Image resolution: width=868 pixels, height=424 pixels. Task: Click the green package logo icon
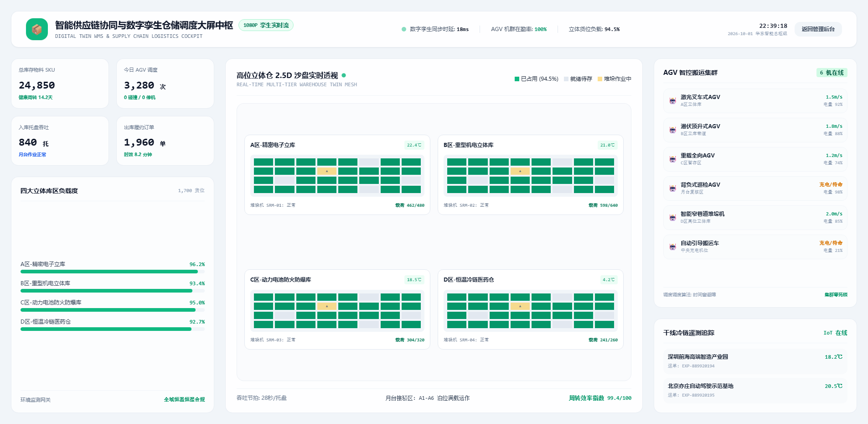(37, 29)
